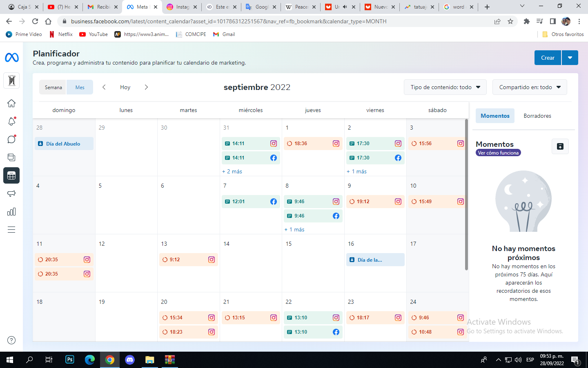The image size is (588, 368).
Task: Open the 9:12 Instagram post on day 13
Action: pos(189,260)
